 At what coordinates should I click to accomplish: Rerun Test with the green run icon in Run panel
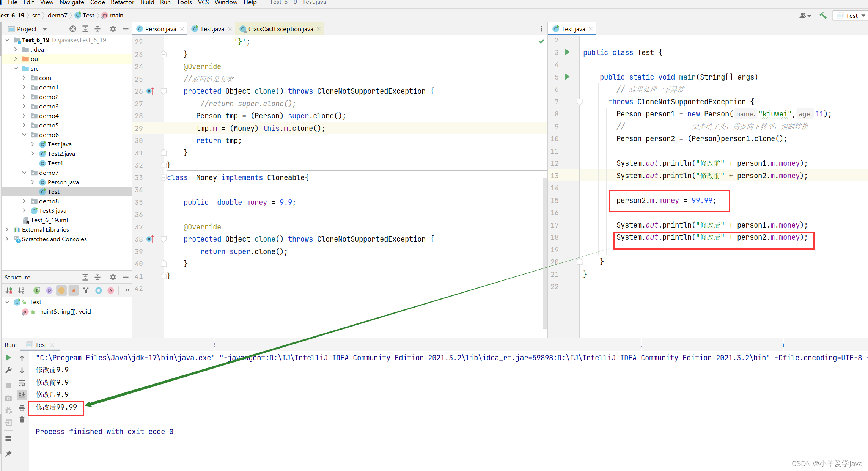pyautogui.click(x=8, y=358)
